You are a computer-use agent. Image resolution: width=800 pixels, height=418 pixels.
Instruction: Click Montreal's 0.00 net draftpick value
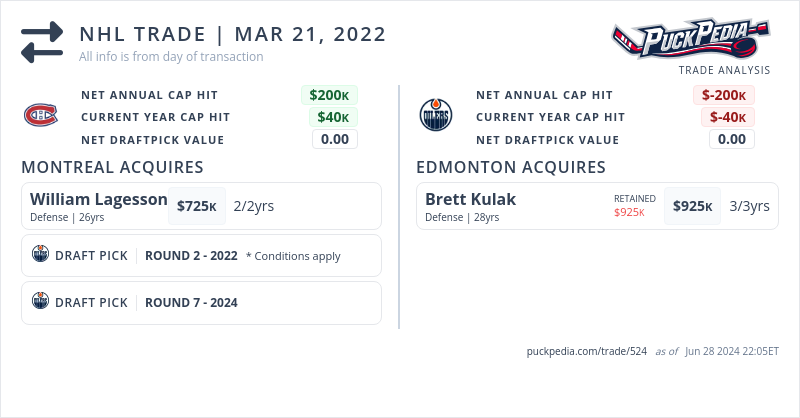pos(335,139)
